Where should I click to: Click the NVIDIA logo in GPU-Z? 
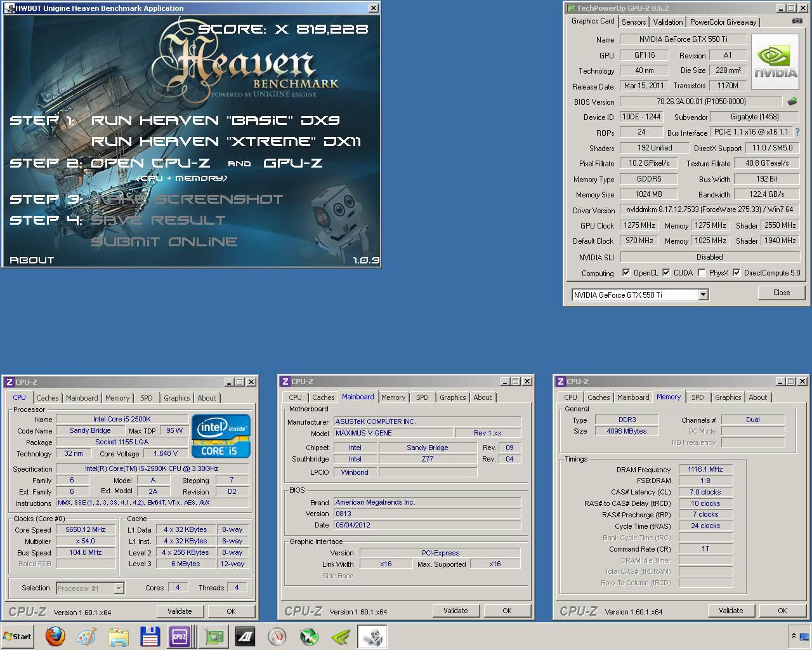(x=775, y=63)
